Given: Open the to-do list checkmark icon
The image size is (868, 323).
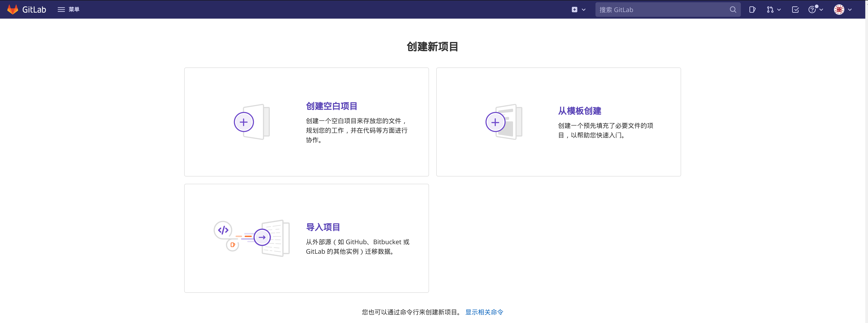Looking at the screenshot, I should point(795,10).
